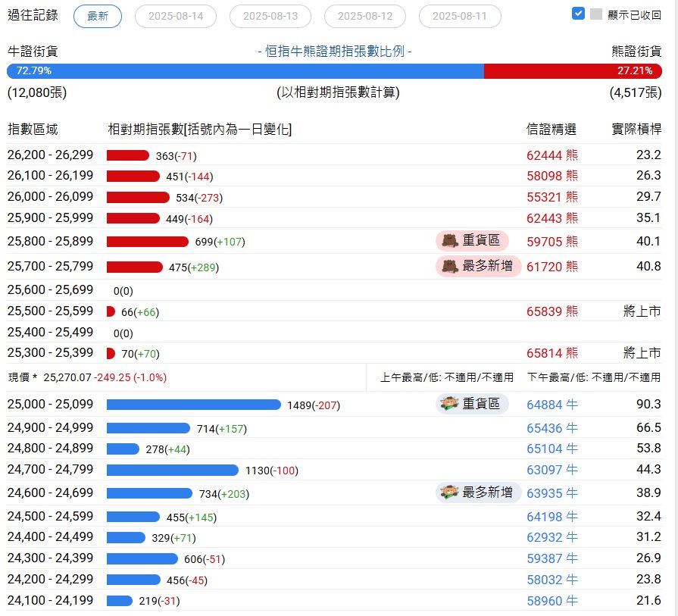Click the 上午最高/低 text
The width and height of the screenshot is (678, 616).
pyautogui.click(x=447, y=377)
